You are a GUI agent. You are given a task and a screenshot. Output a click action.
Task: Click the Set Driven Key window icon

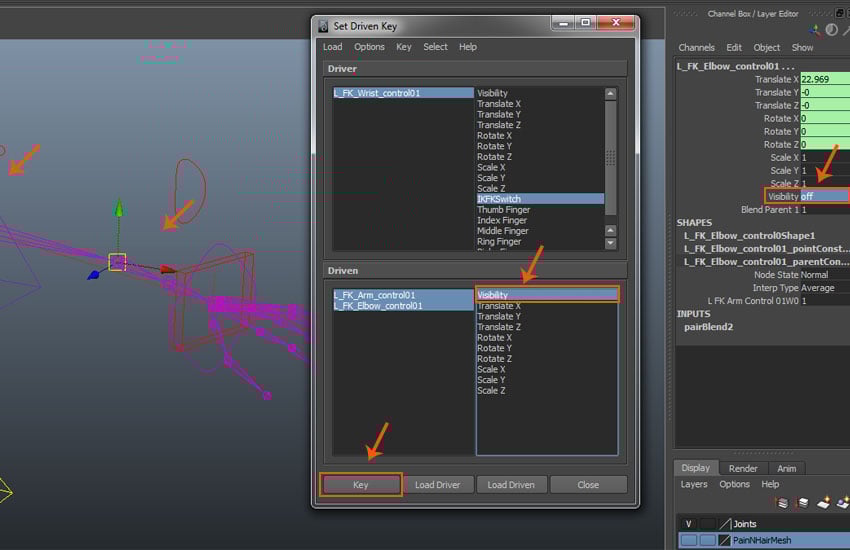click(x=323, y=25)
